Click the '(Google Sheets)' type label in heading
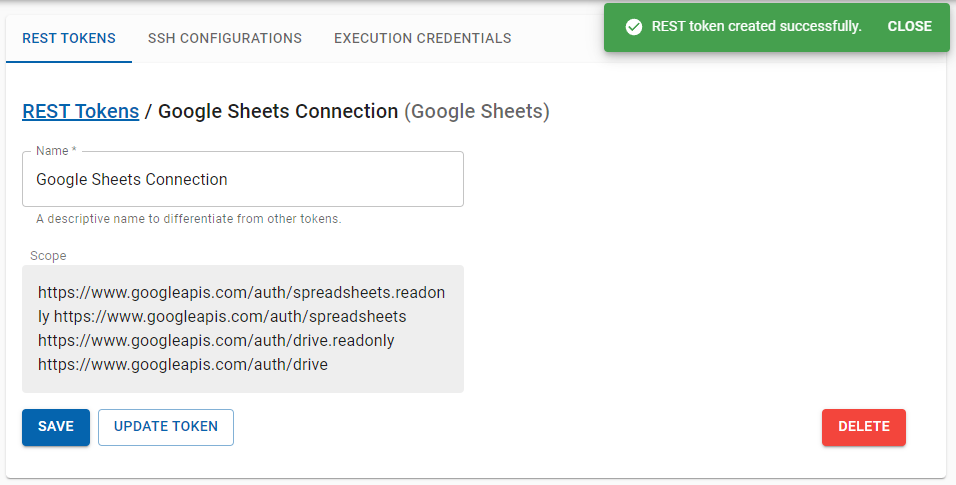 click(x=477, y=111)
